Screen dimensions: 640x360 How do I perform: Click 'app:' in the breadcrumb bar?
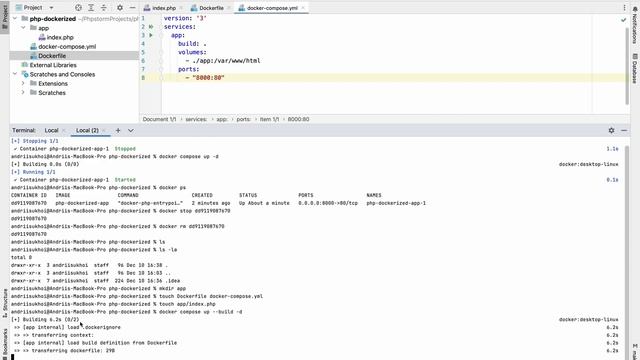(222, 119)
